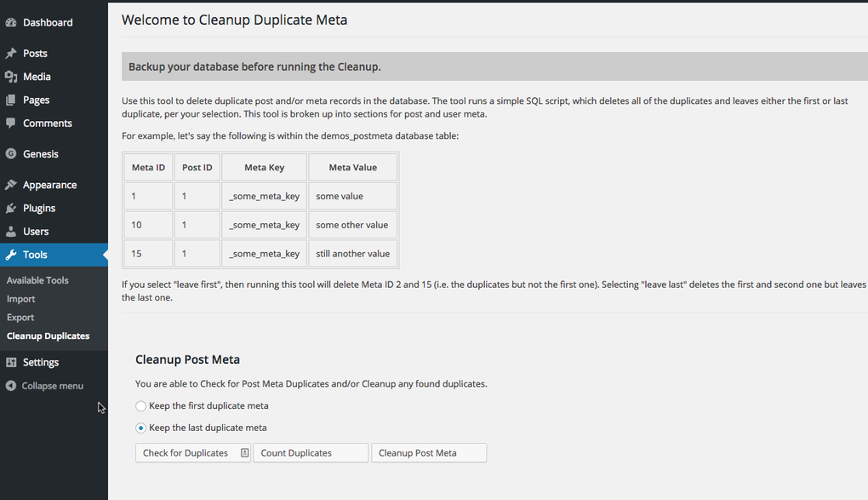Click the Comments speech bubble icon
The width and height of the screenshot is (868, 500).
pos(11,123)
